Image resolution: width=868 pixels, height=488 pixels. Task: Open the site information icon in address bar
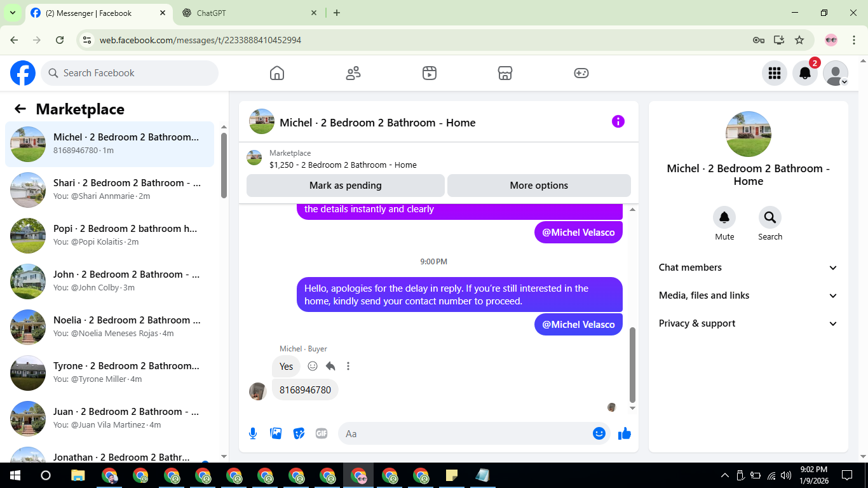tap(88, 40)
